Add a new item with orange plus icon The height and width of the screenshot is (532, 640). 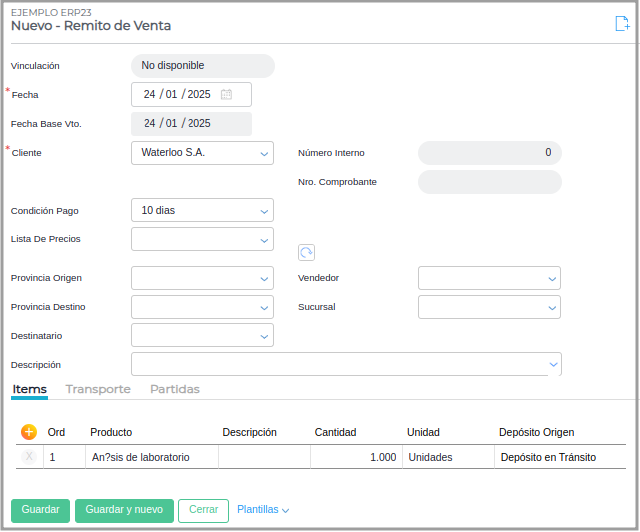tap(29, 432)
